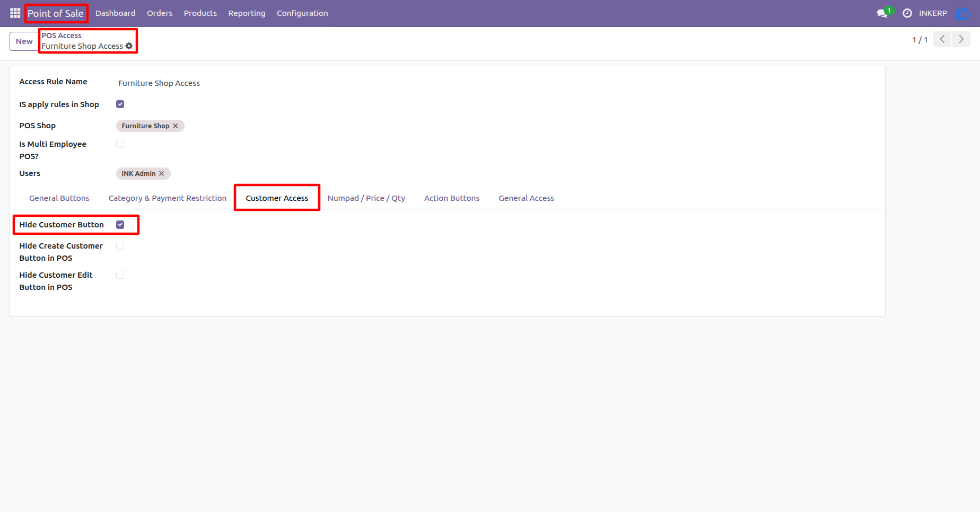The image size is (980, 512).
Task: Open the Numpad / Price / Qty tab
Action: tap(366, 198)
